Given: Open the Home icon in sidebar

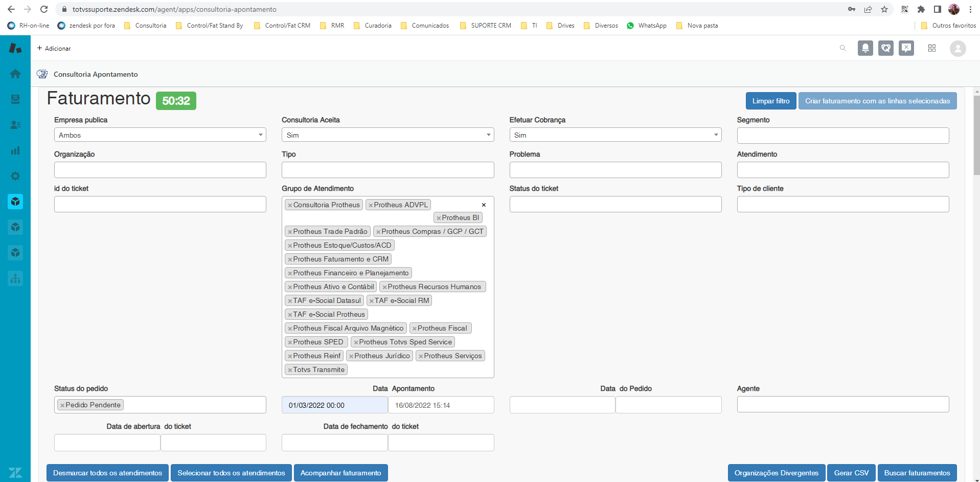Looking at the screenshot, I should 15,74.
